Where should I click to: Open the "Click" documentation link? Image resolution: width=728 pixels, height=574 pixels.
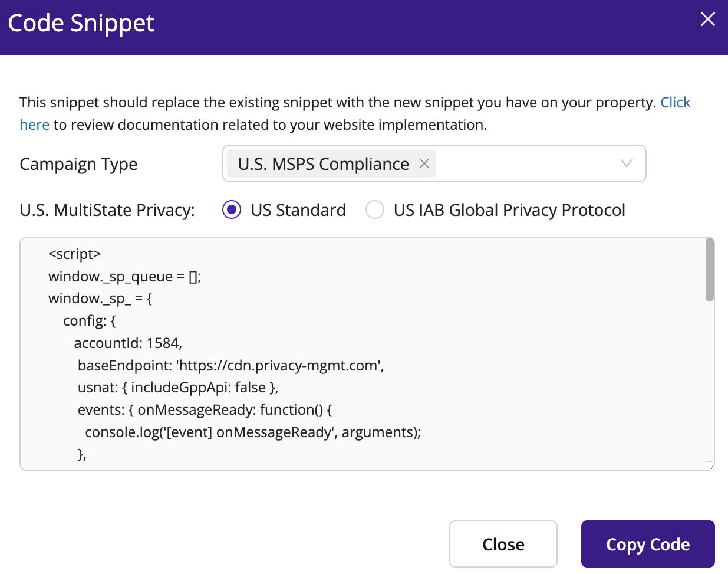675,102
